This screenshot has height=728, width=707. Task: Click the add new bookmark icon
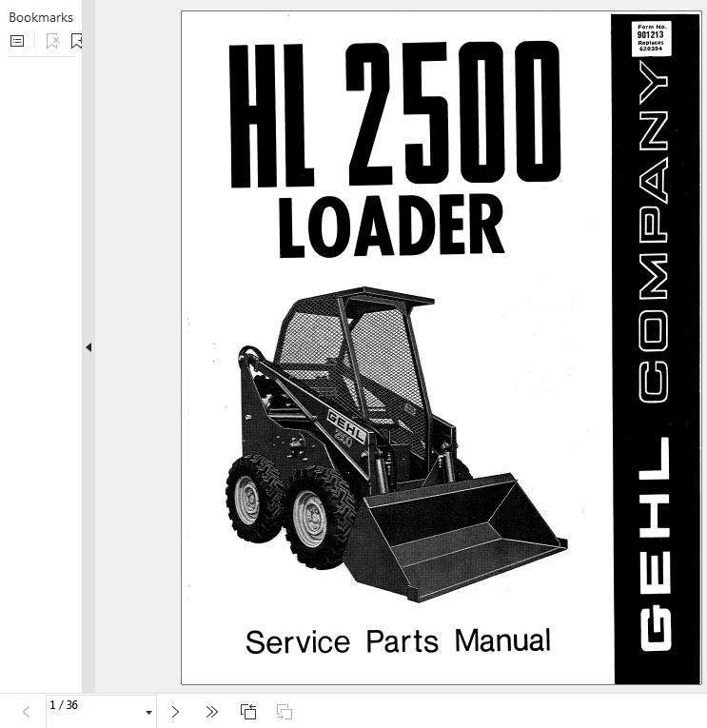[x=76, y=41]
